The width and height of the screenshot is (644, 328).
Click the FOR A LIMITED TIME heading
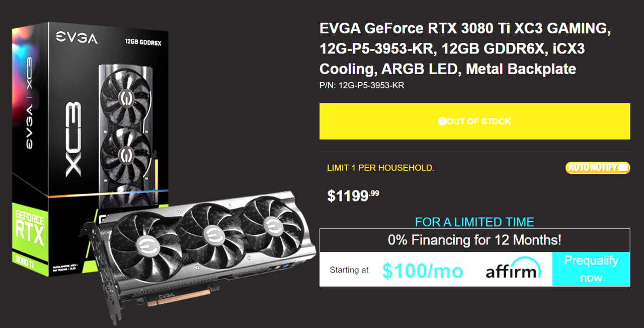(x=474, y=222)
